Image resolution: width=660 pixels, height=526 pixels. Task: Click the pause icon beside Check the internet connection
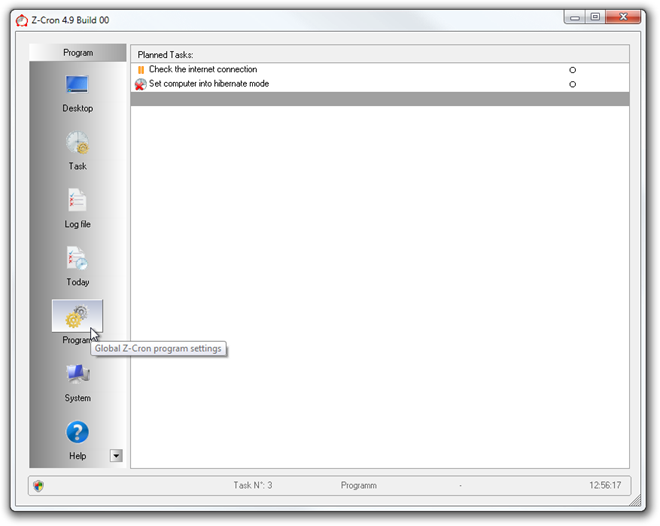tap(141, 69)
